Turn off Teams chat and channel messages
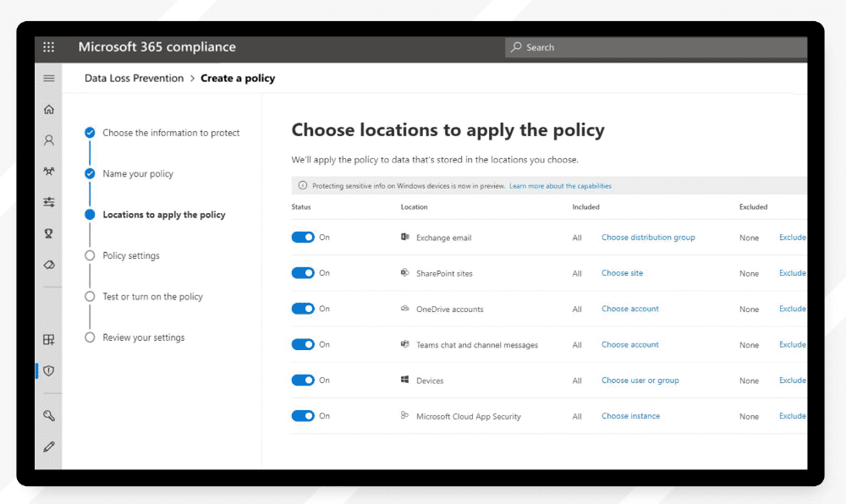This screenshot has height=504, width=846. [x=305, y=344]
